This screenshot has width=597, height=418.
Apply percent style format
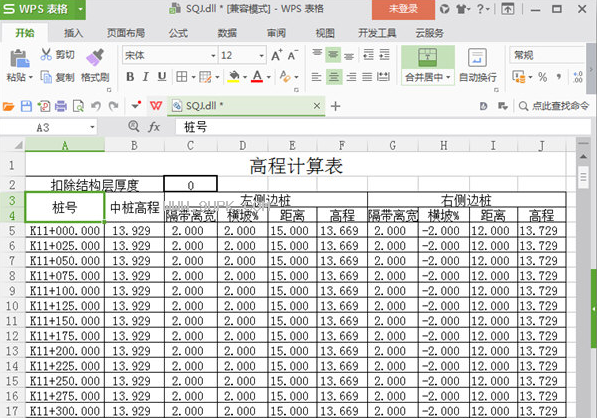tap(543, 77)
